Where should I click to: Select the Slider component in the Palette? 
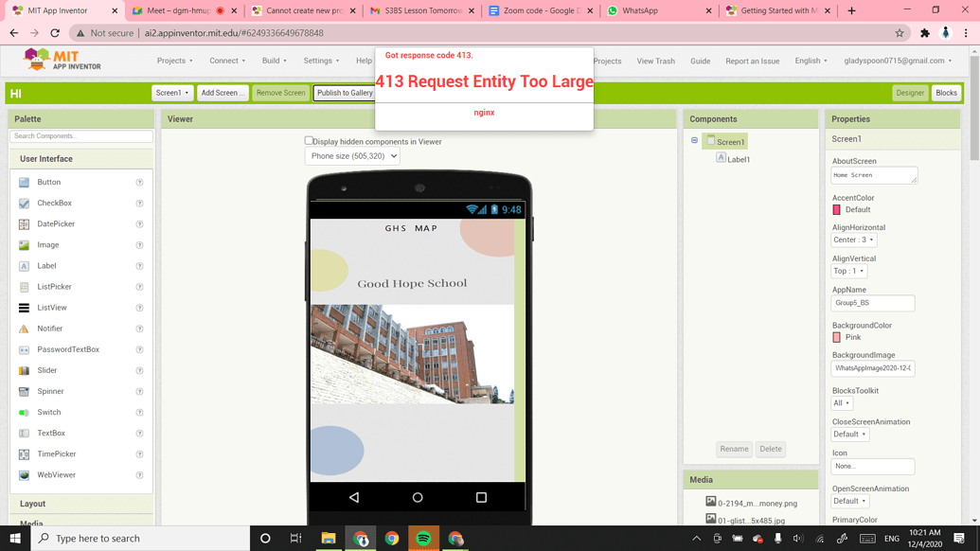point(23,370)
